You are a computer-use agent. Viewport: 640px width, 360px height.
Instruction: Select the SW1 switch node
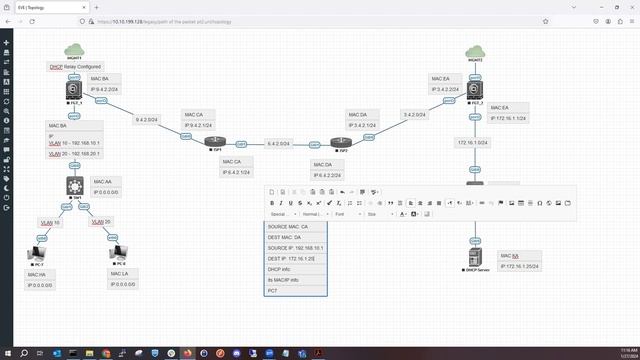tap(75, 186)
